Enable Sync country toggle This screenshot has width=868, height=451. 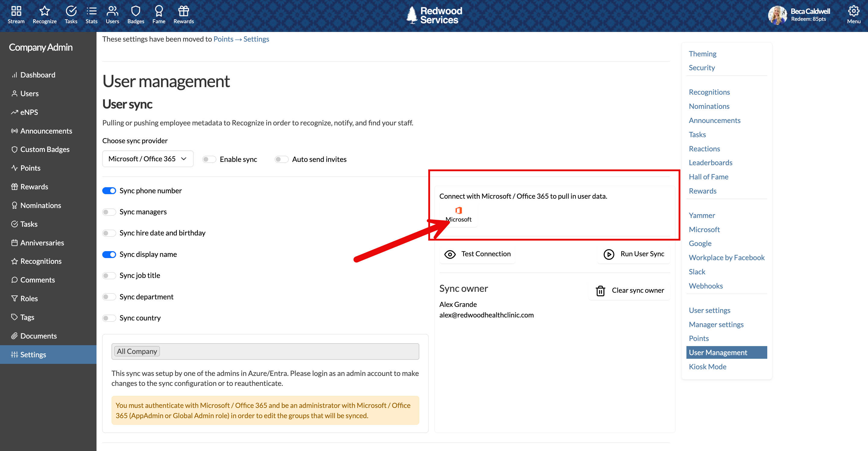point(109,318)
